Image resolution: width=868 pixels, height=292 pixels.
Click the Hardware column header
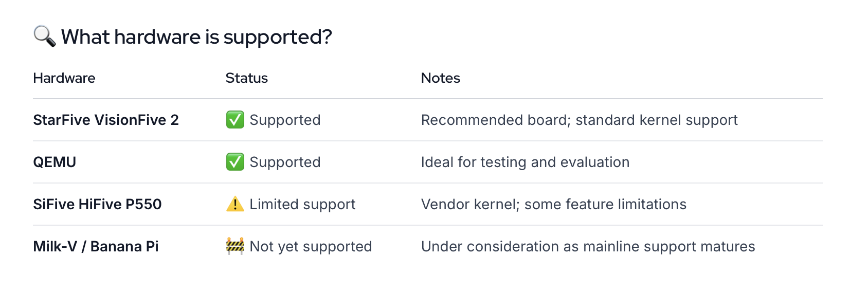[64, 78]
